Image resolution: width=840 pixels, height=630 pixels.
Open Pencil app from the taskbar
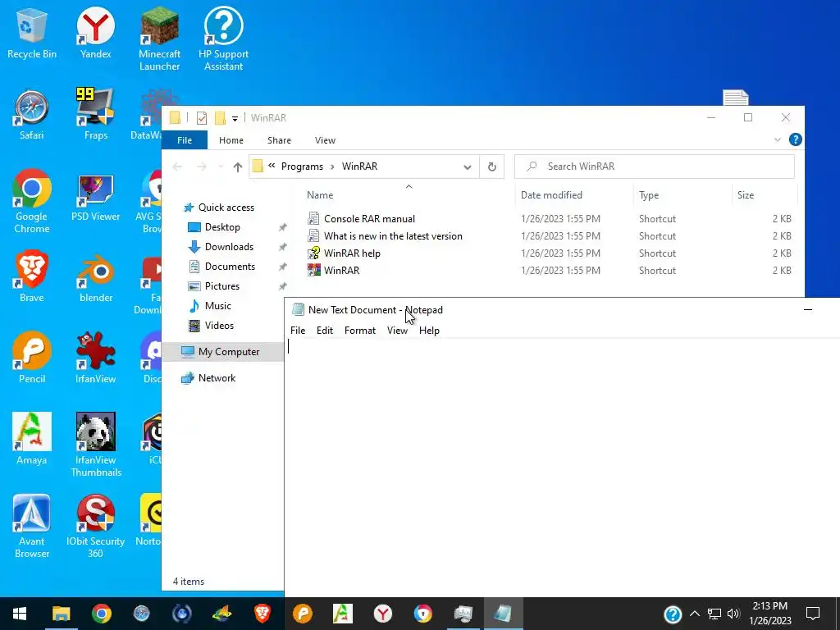click(x=302, y=614)
